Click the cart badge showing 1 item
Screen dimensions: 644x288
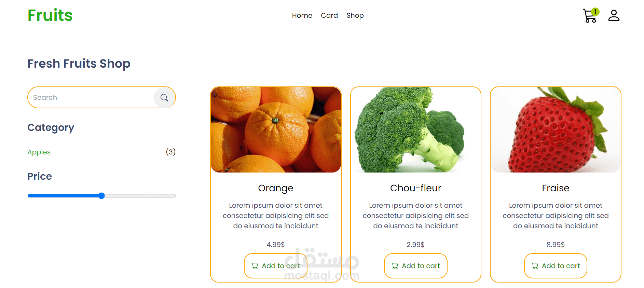tap(595, 12)
